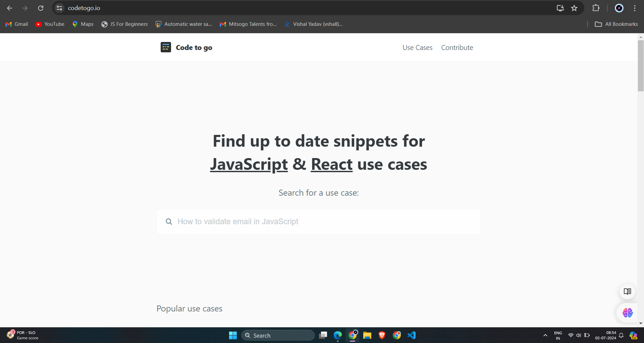The height and width of the screenshot is (343, 644).
Task: Open Task View on taskbar
Action: click(x=323, y=335)
